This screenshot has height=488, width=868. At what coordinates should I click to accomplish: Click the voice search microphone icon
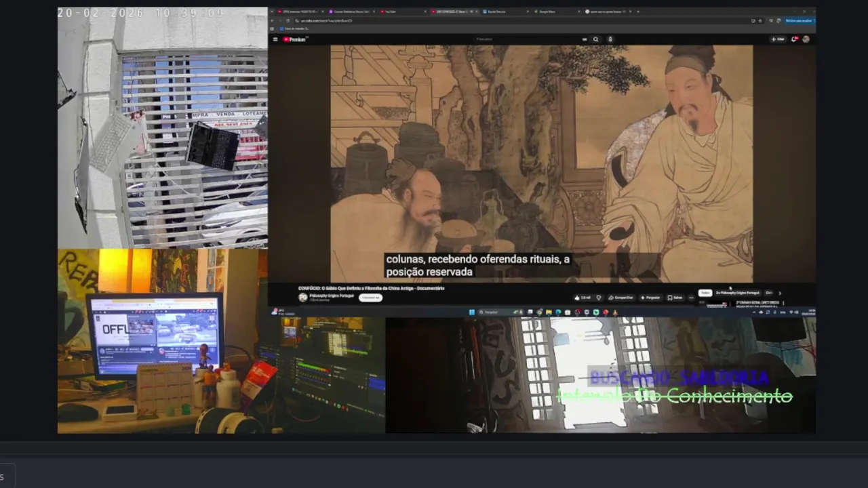610,39
